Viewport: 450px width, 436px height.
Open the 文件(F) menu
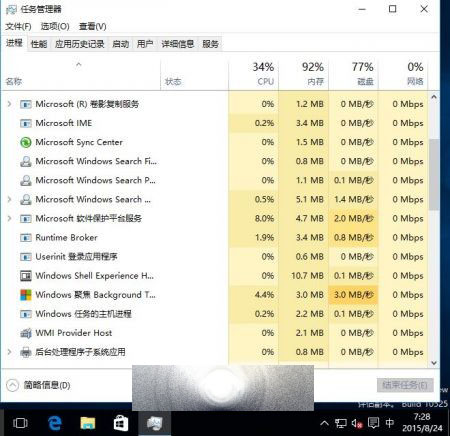pos(18,26)
